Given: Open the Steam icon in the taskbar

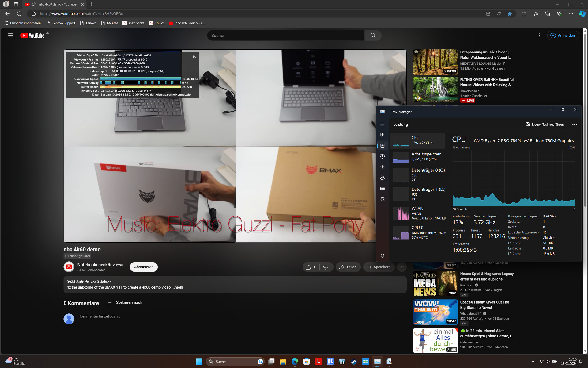Looking at the screenshot, I should tap(353, 362).
